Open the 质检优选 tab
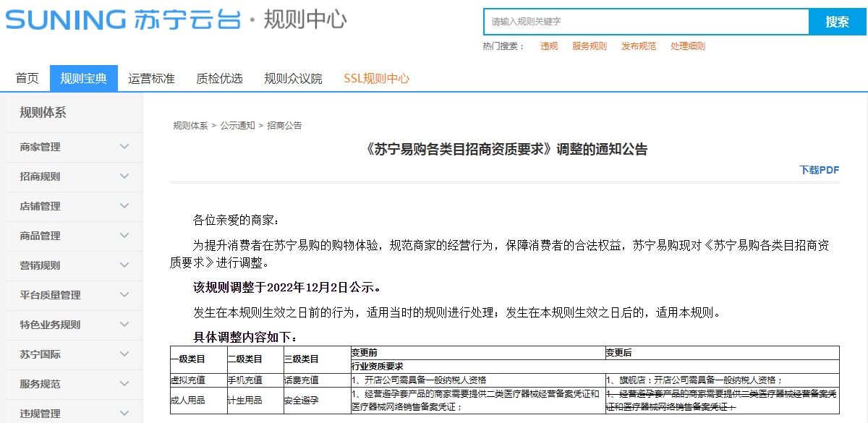The image size is (868, 423). coord(219,78)
